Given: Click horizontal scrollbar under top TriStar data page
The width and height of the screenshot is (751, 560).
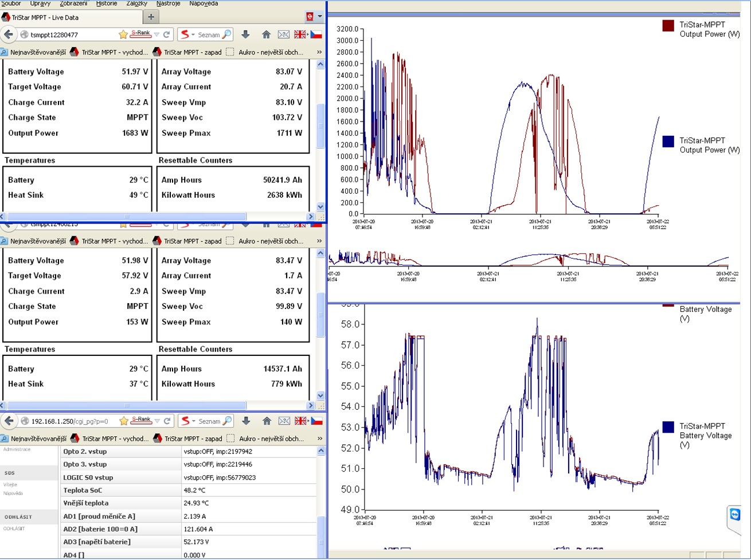Looking at the screenshot, I should point(126,217).
